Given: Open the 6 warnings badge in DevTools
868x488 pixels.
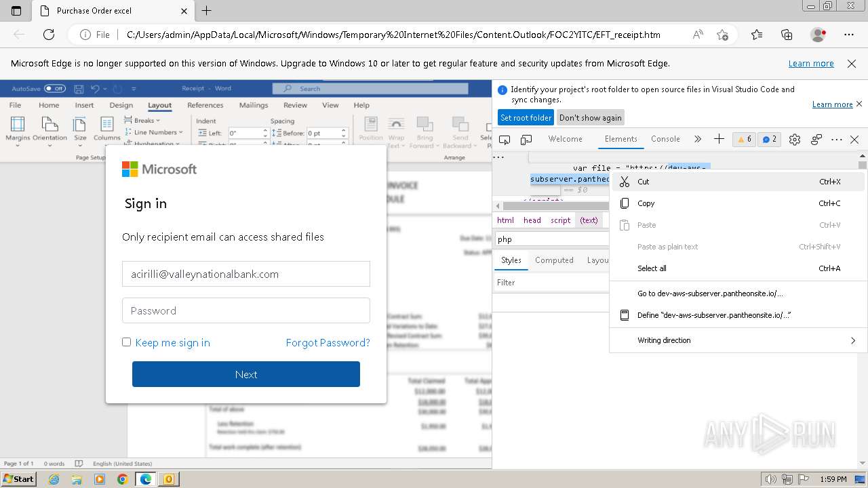Looking at the screenshot, I should click(x=744, y=139).
